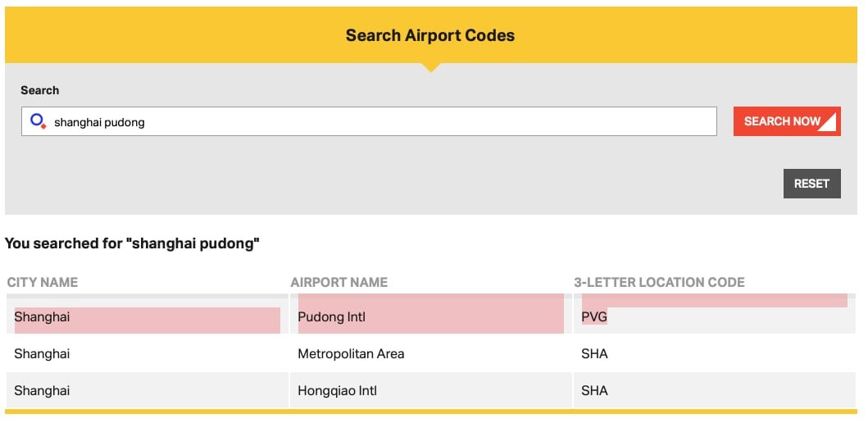Select the Hongqiao Intl airport cell
This screenshot has height=423, width=868.
337,390
